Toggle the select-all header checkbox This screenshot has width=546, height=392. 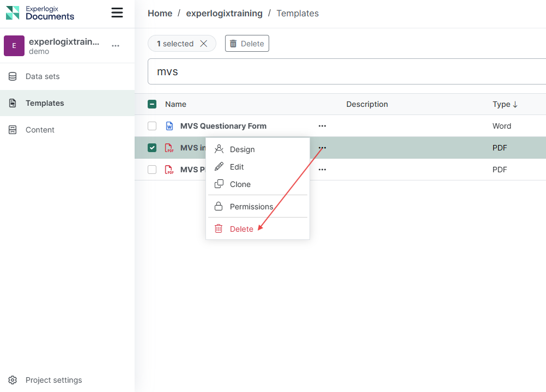[x=152, y=104]
